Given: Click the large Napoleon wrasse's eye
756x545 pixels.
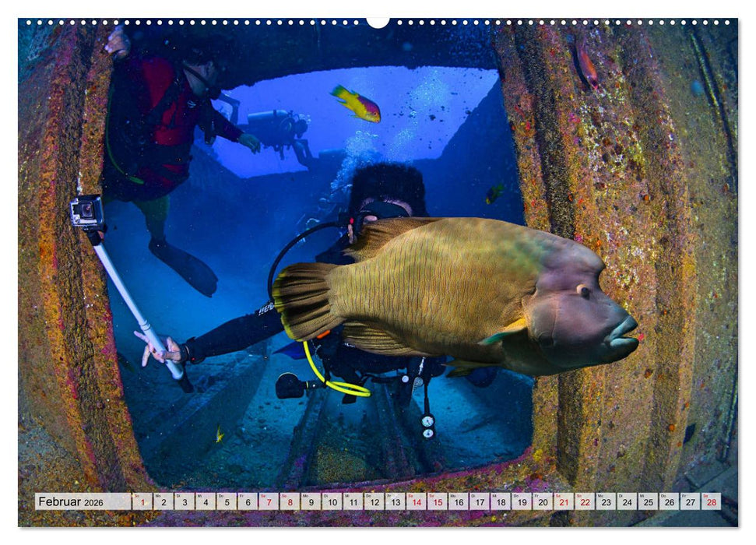Looking at the screenshot, I should pos(582,291).
